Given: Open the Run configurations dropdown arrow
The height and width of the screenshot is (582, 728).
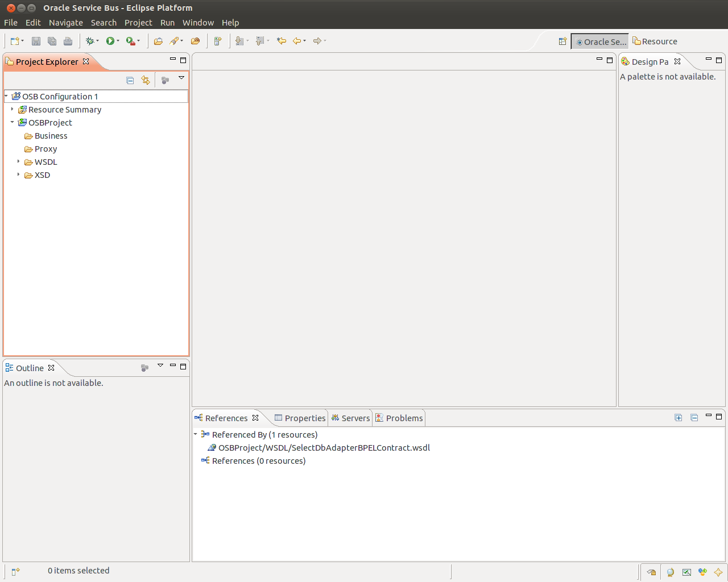Looking at the screenshot, I should pyautogui.click(x=118, y=41).
